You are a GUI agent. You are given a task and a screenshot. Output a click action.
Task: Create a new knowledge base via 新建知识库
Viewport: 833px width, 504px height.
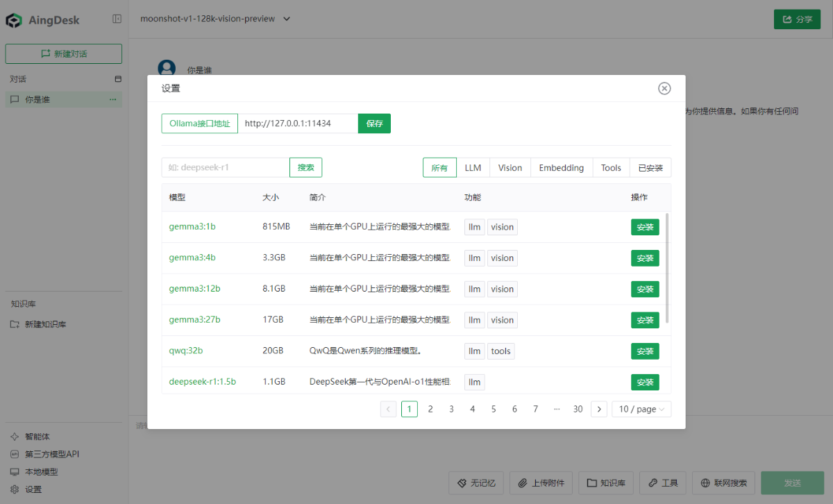[x=39, y=324]
